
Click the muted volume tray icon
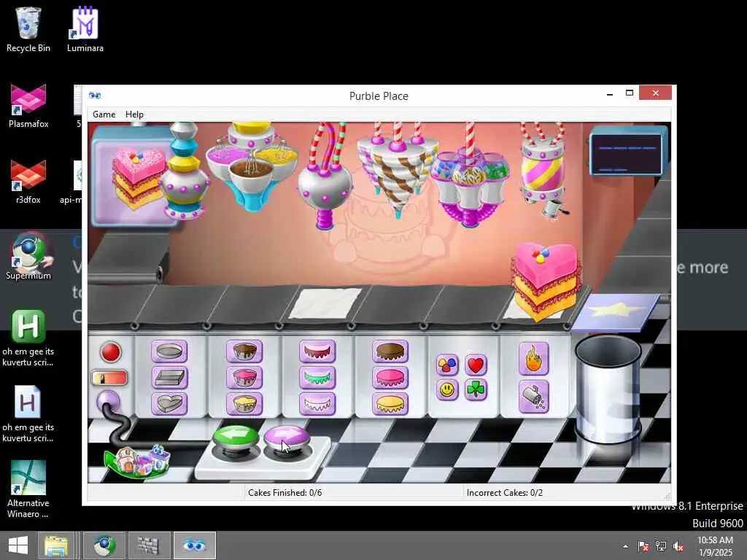[678, 546]
